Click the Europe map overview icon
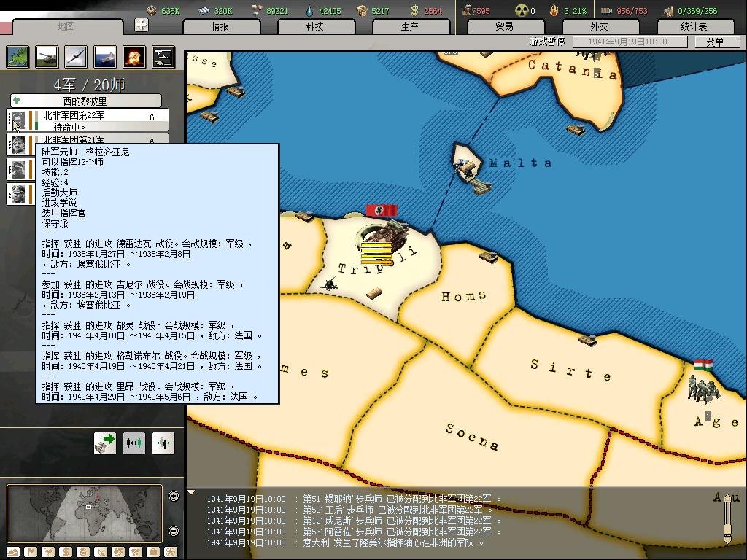 [x=18, y=57]
